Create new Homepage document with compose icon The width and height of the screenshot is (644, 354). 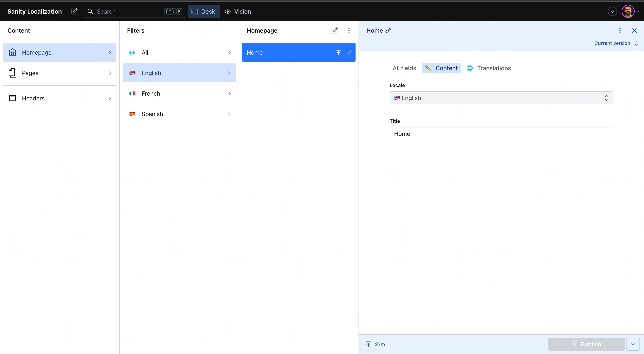[334, 31]
